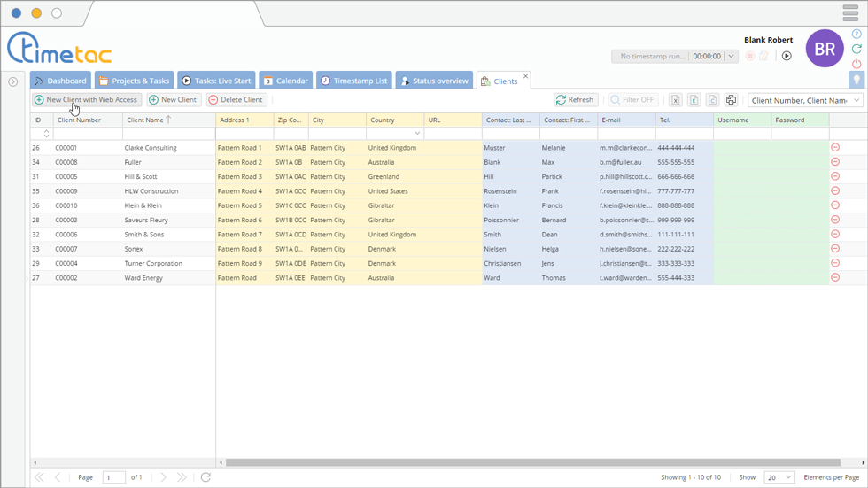Screen dimensions: 868x488
Task: Switch to the Projects & Tasks tab
Action: tap(135, 81)
